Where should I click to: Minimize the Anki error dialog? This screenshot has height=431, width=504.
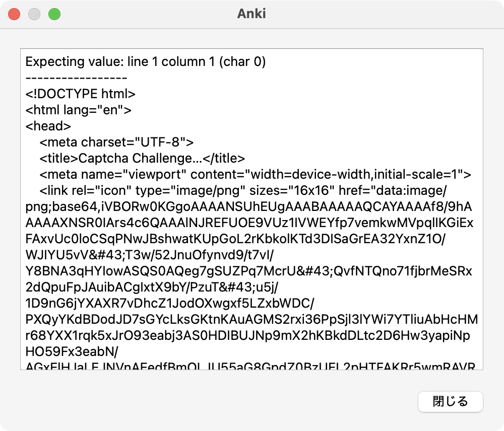[x=34, y=14]
